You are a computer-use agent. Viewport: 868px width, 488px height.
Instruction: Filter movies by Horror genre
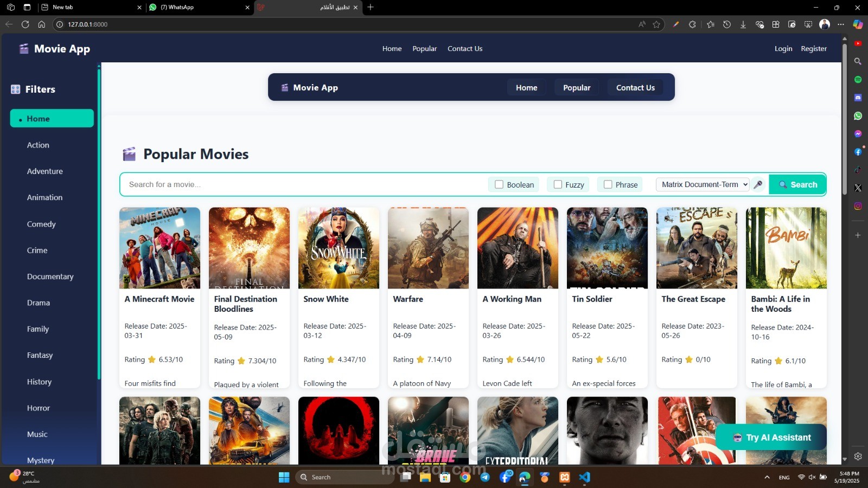39,408
